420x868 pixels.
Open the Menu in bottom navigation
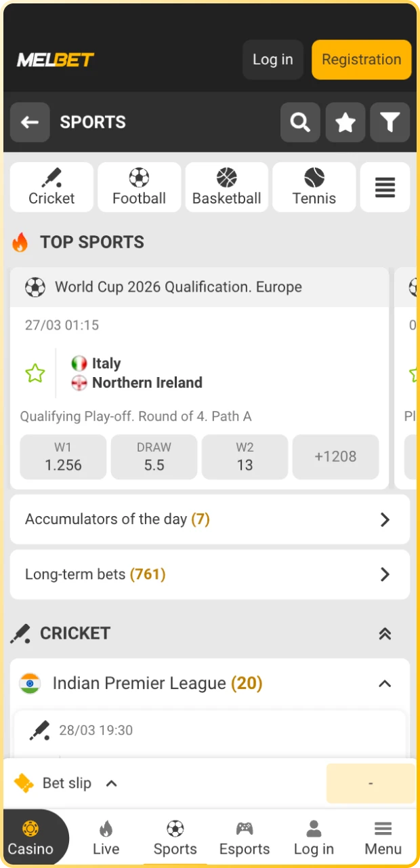pos(383,836)
